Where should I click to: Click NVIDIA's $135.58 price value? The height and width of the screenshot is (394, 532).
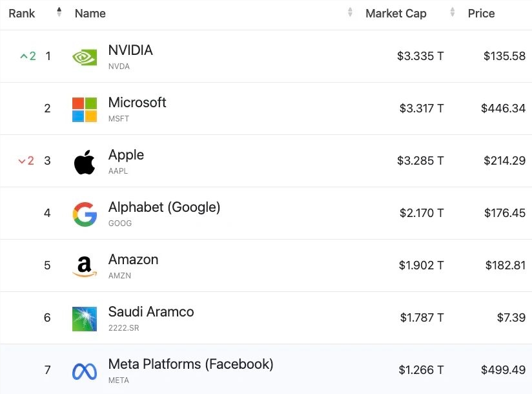click(504, 56)
